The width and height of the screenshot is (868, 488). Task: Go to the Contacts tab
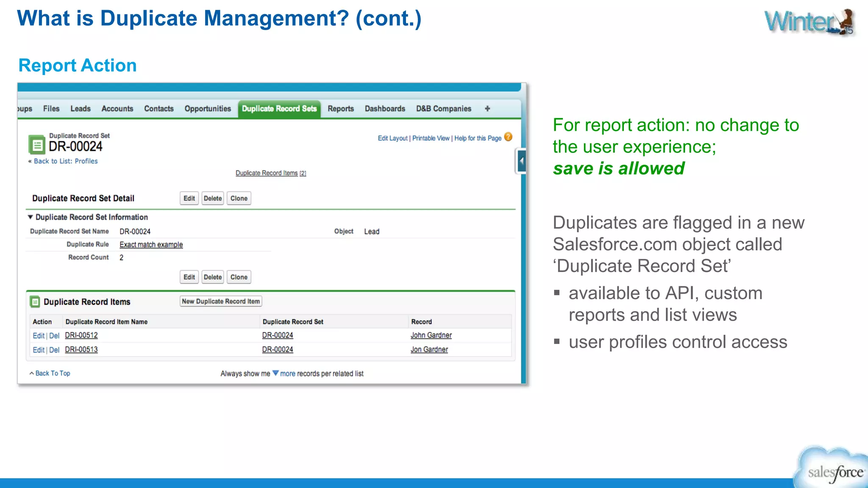[x=159, y=108]
